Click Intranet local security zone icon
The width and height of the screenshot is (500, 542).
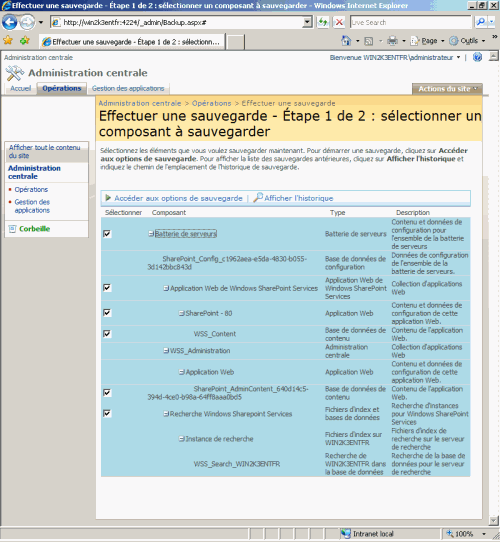(345, 534)
